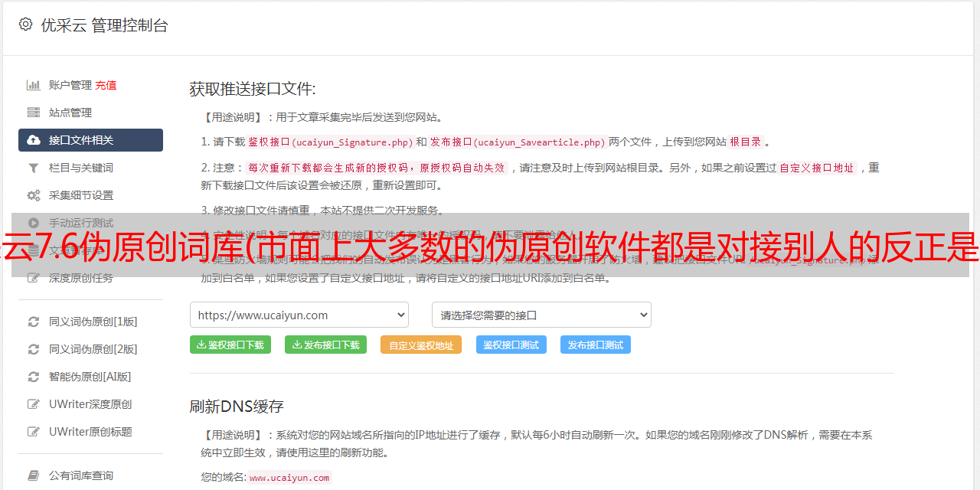Click the server icon for 站点管理
This screenshot has height=490, width=980.
(34, 113)
